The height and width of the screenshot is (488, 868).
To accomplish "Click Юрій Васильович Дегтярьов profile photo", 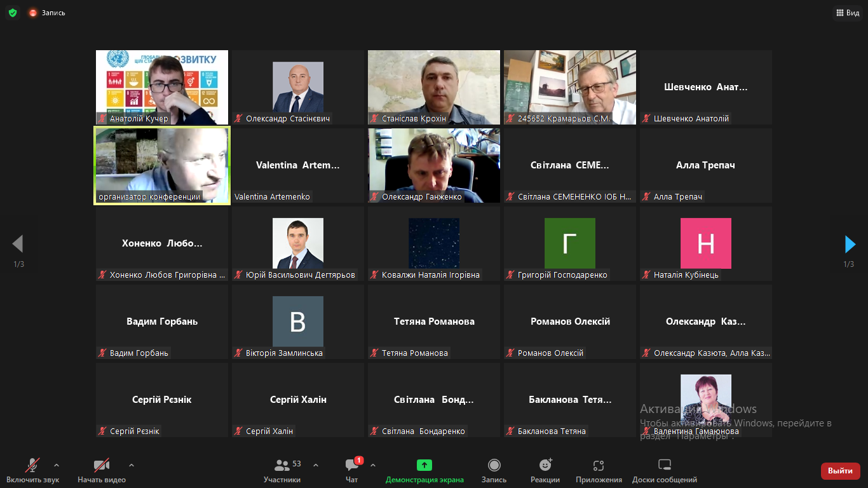I will 298,243.
